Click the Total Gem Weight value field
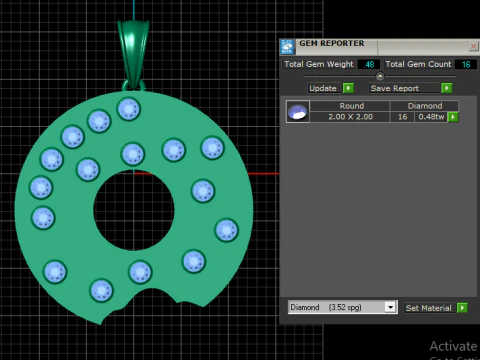480x360 pixels. (369, 64)
